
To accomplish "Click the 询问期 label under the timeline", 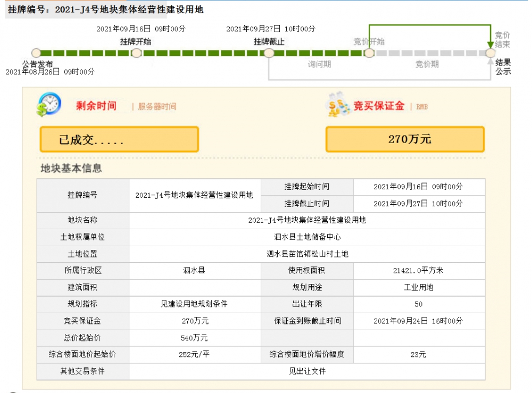I will [319, 64].
